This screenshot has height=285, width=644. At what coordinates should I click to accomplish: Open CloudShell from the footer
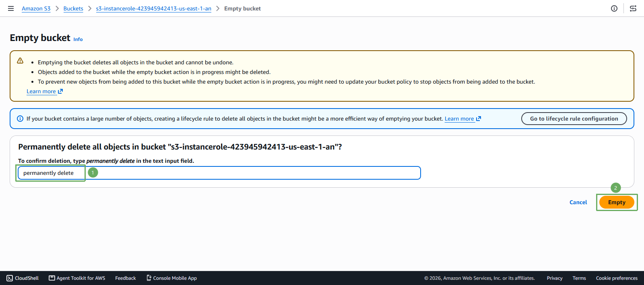tap(23, 278)
